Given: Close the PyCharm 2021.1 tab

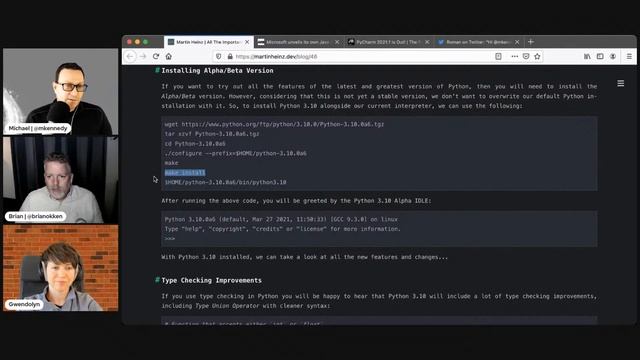Looking at the screenshot, I should point(427,42).
